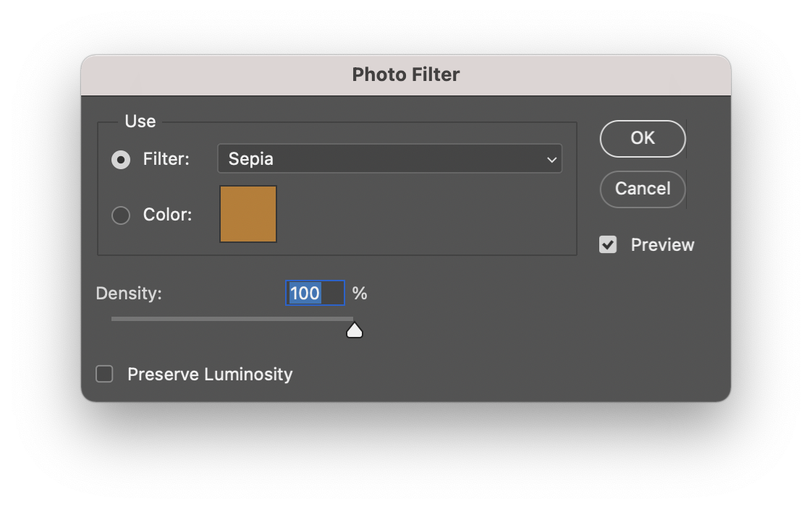
Task: Select the Filter radio button
Action: click(x=121, y=160)
